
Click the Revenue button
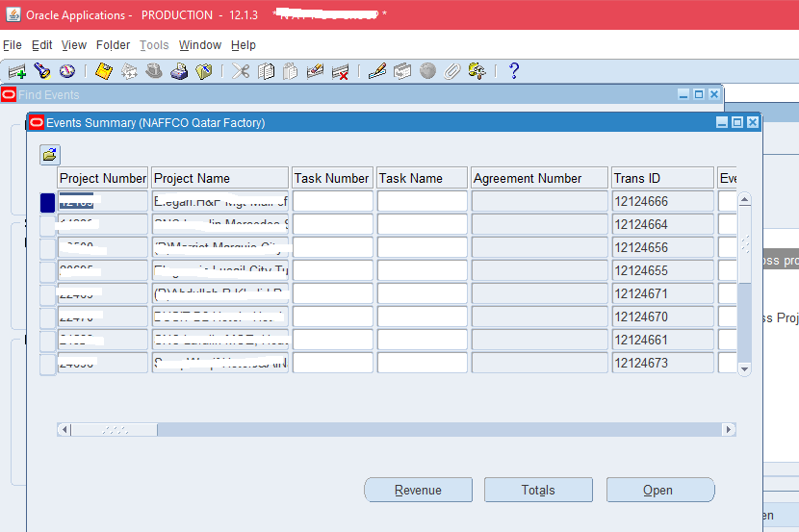pyautogui.click(x=419, y=490)
